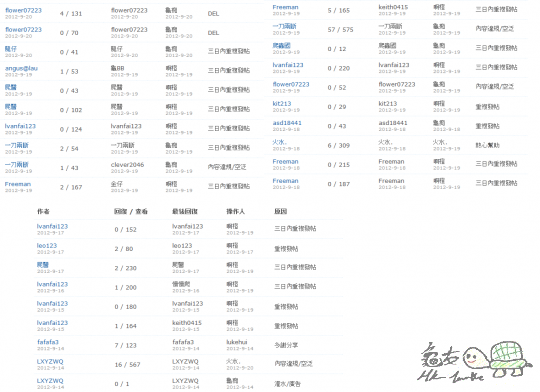Open author flower07223 in the 0 / 70 row
Screen dimensions: 540x392
23,30
